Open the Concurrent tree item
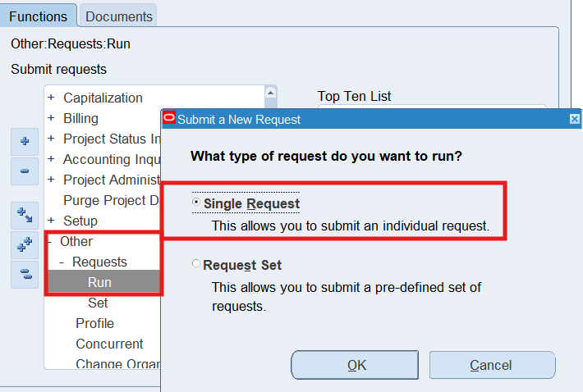 pyautogui.click(x=109, y=344)
